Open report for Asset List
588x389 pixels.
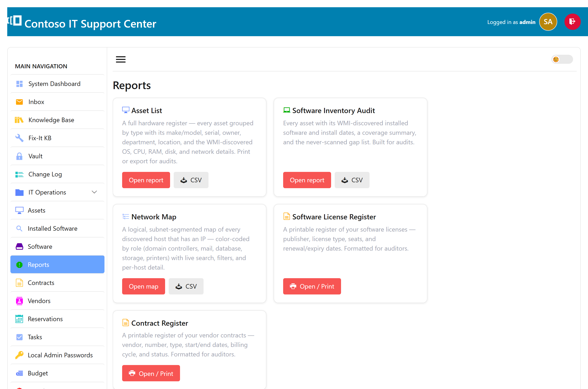click(146, 180)
